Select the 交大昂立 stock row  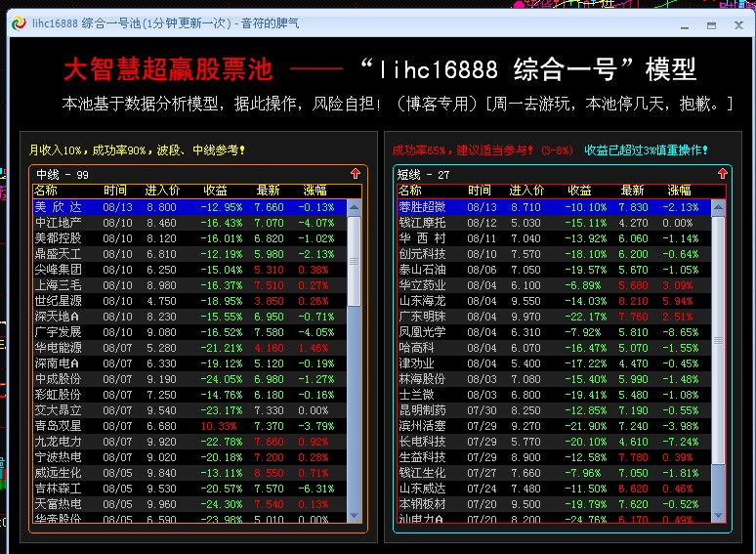coord(189,410)
